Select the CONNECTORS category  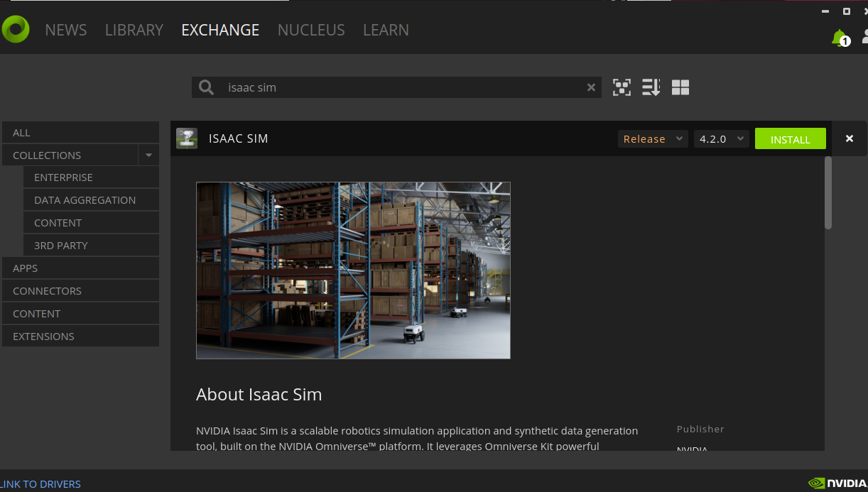tap(80, 291)
